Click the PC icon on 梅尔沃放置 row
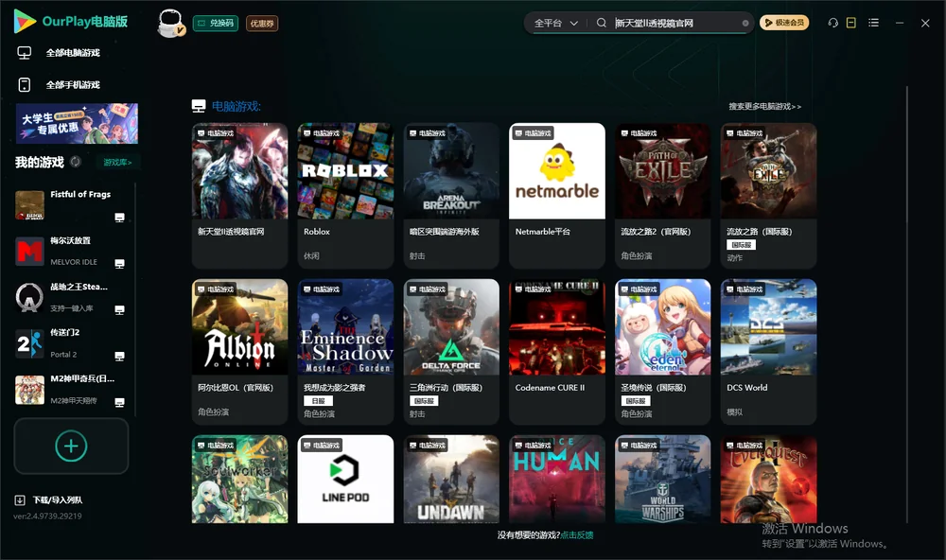946x560 pixels. coord(119,264)
